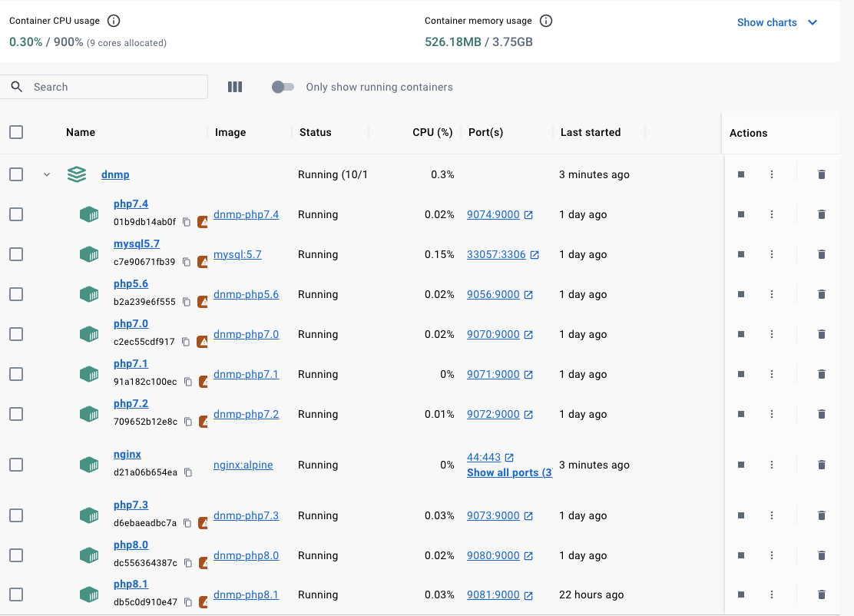Click the Container CPU usage info icon
854x616 pixels.
[114, 21]
